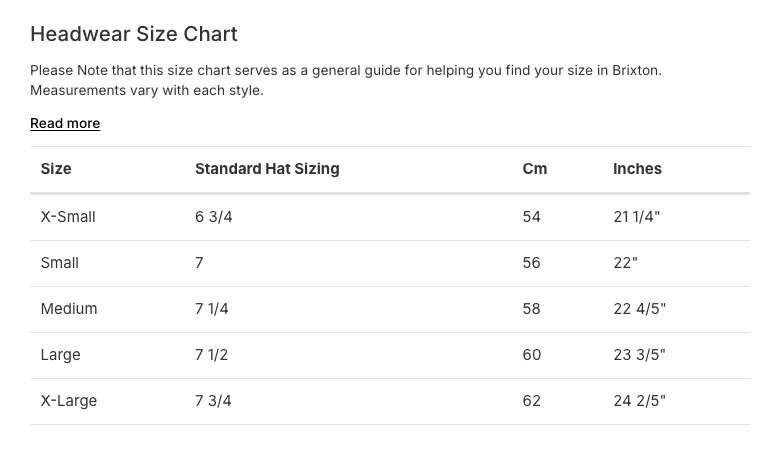This screenshot has width=780, height=467.
Task: Click the 7 1/2 hat sizing cell
Action: pyautogui.click(x=212, y=355)
